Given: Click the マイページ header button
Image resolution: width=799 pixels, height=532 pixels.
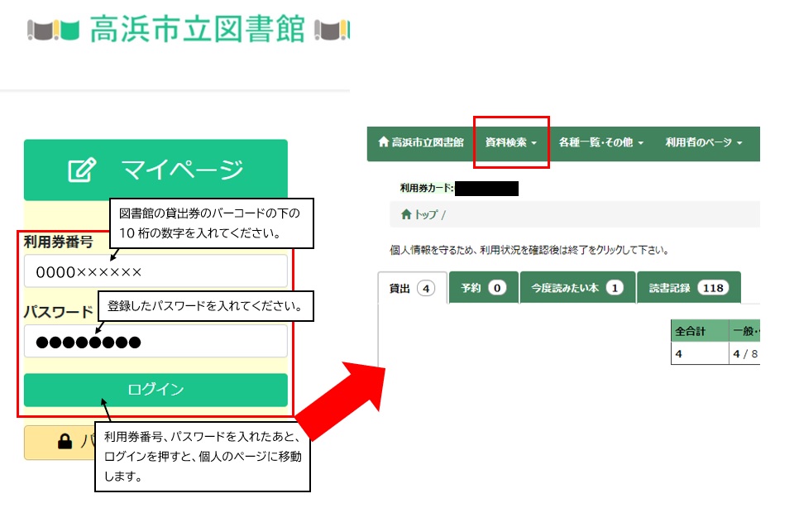Looking at the screenshot, I should pyautogui.click(x=155, y=170).
